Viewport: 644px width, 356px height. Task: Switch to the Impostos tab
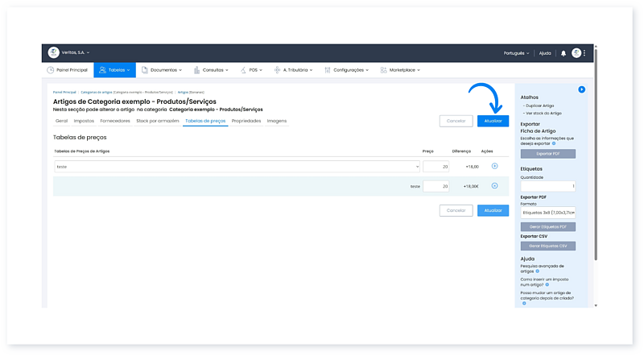click(84, 121)
